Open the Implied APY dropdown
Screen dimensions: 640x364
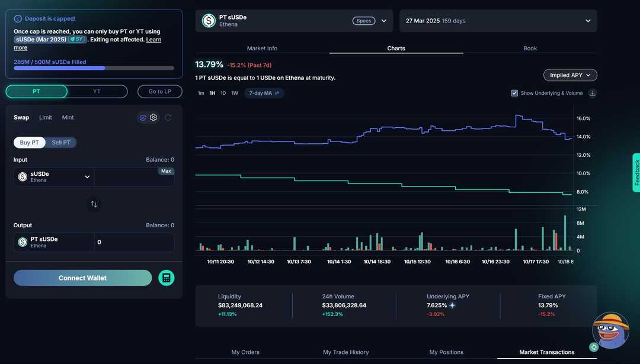[569, 75]
